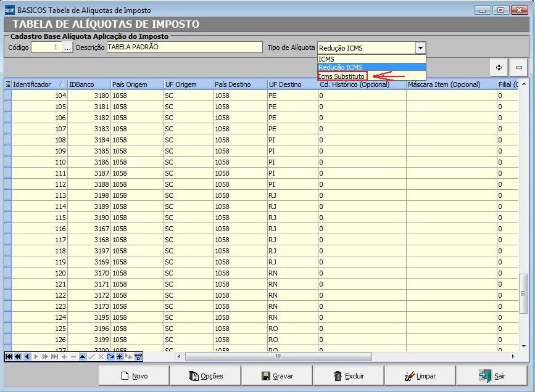This screenshot has width=535, height=392.
Task: Click the grid options icon left of Identificador
Action: 8,84
